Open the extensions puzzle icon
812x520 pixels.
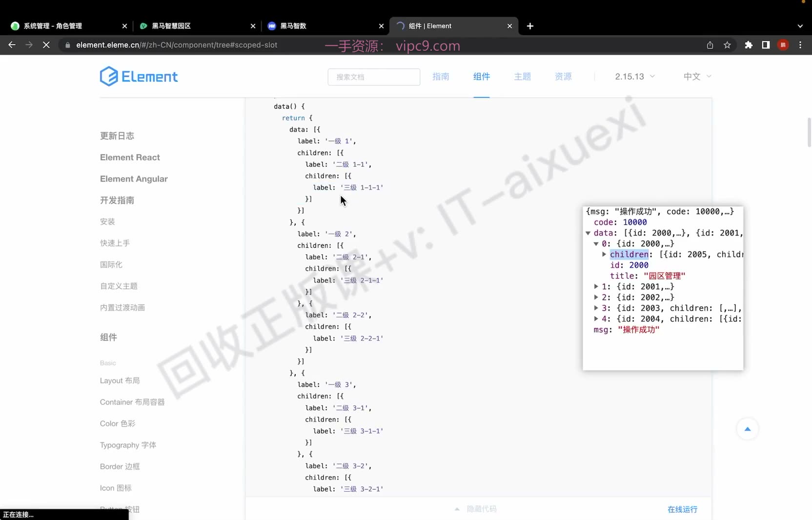749,45
